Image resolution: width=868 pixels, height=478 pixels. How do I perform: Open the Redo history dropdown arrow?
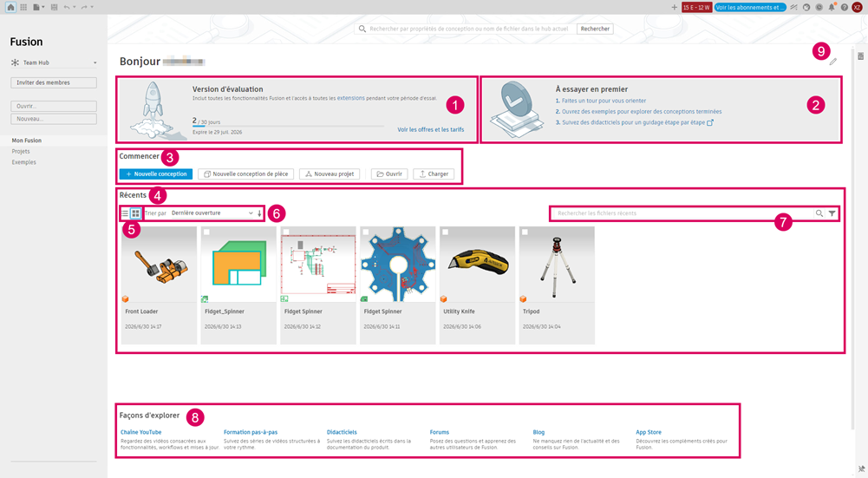(92, 7)
